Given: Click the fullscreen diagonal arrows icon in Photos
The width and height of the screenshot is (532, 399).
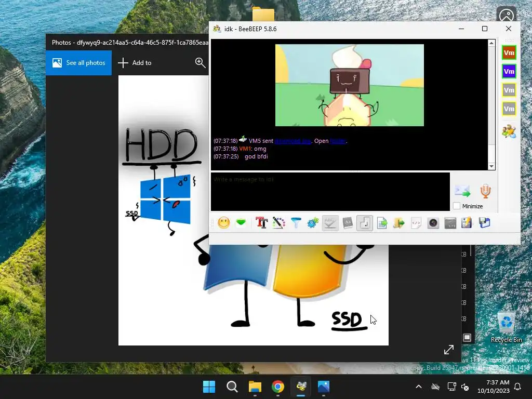Looking at the screenshot, I should [449, 350].
